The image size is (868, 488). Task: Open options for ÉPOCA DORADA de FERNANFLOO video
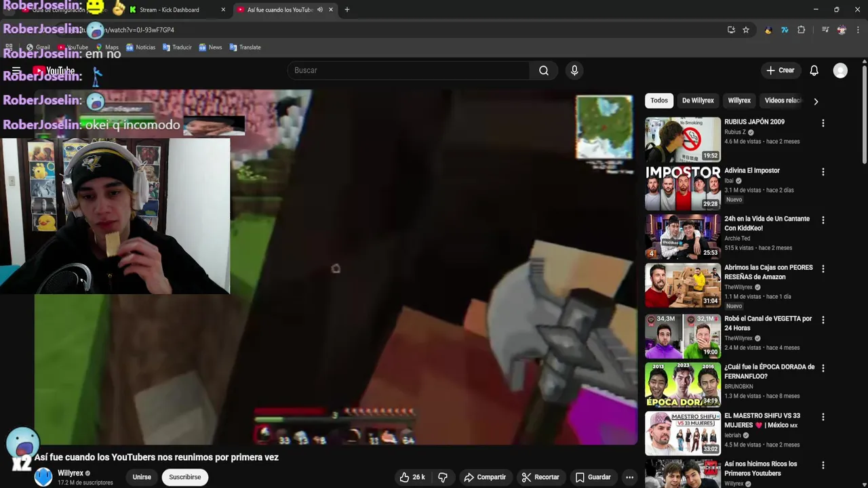pyautogui.click(x=823, y=369)
